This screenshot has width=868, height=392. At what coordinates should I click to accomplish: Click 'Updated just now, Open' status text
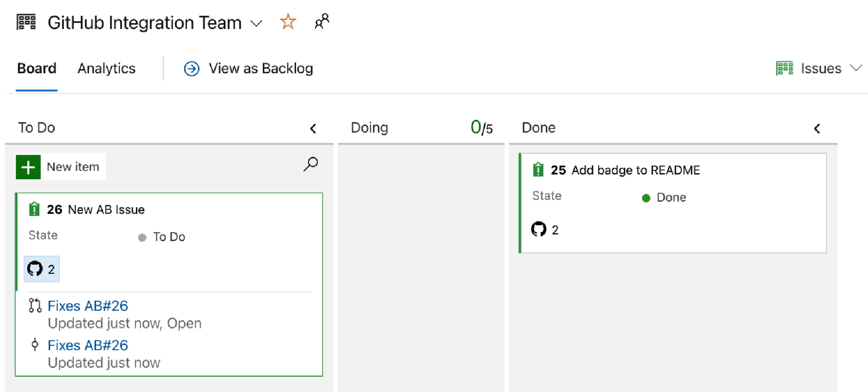[125, 323]
